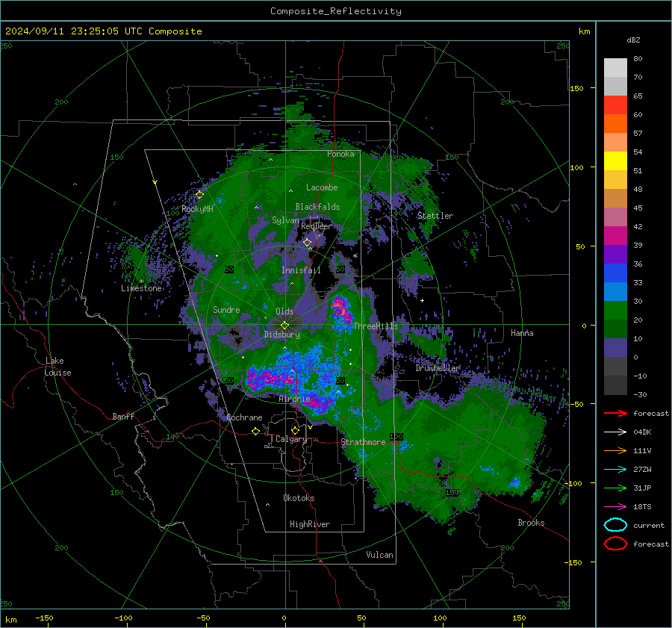Click the HighRiver city label
Image resolution: width=672 pixels, height=628 pixels.
pos(310,524)
